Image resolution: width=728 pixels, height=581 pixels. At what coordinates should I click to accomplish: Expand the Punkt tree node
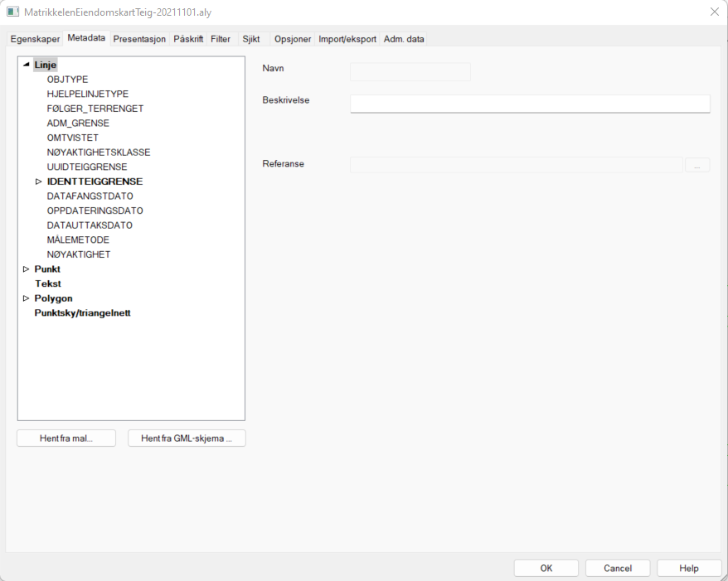(27, 269)
